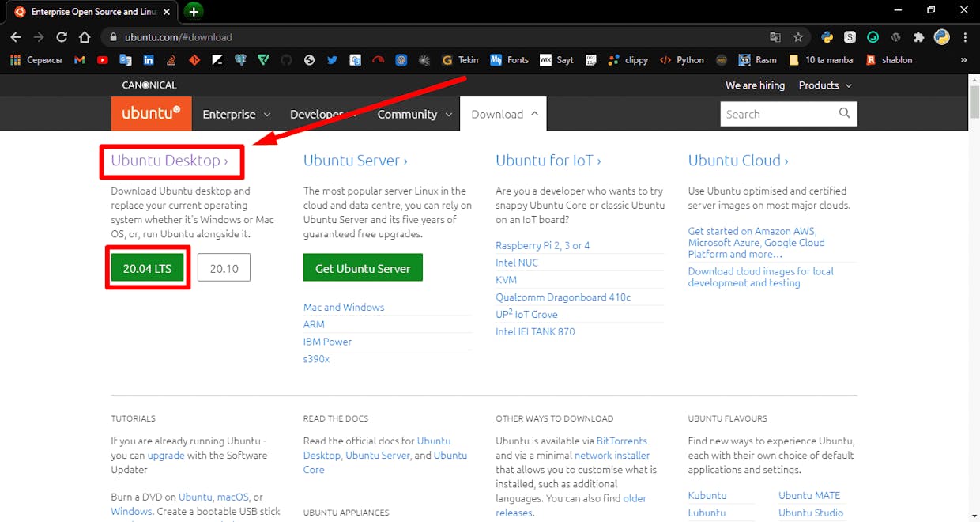The width and height of the screenshot is (980, 522).
Task: Open the Python bookmark in bookmarks bar
Action: [x=682, y=59]
